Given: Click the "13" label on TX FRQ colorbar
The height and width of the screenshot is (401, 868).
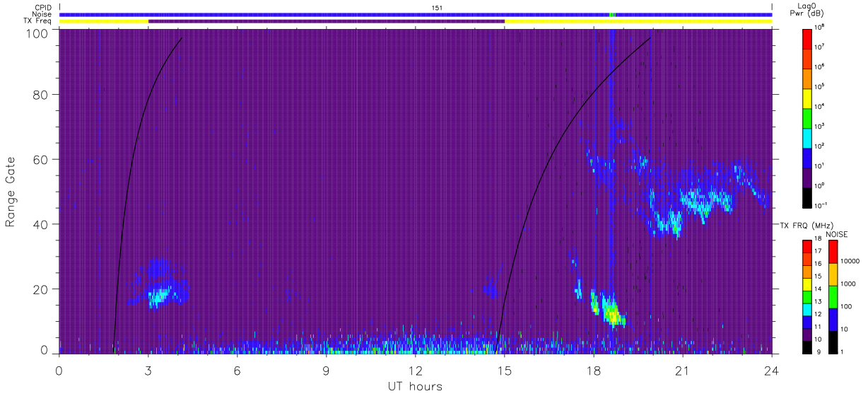Looking at the screenshot, I should [819, 303].
